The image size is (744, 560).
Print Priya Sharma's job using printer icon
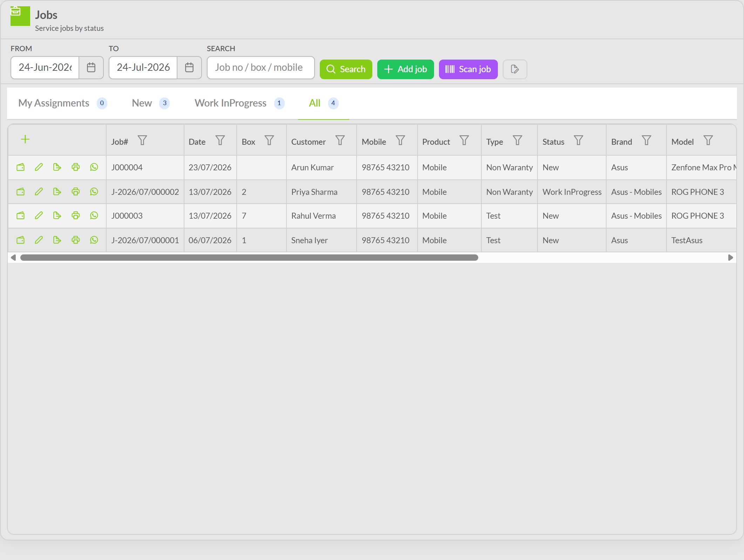pyautogui.click(x=76, y=192)
